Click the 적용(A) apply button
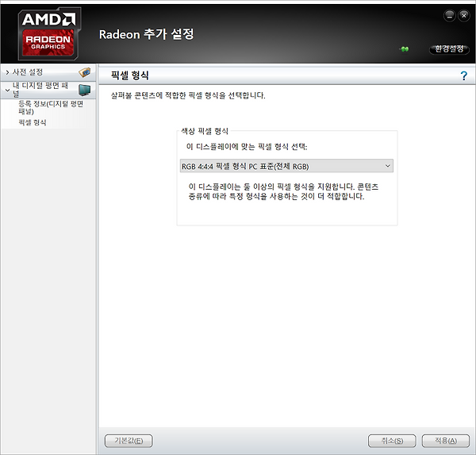The image size is (476, 455). pos(446,441)
